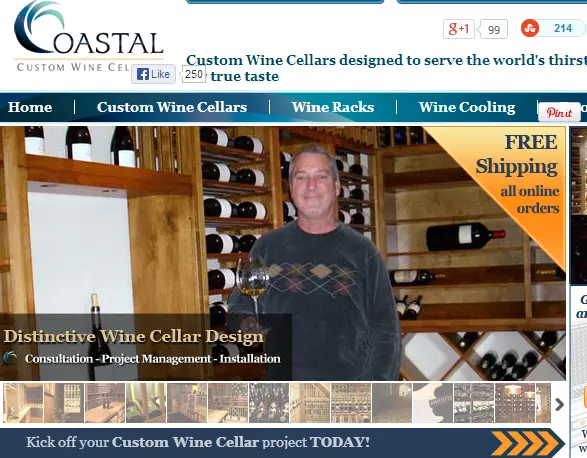Click the Facebook Like button
587x458 pixels.
pyautogui.click(x=153, y=74)
